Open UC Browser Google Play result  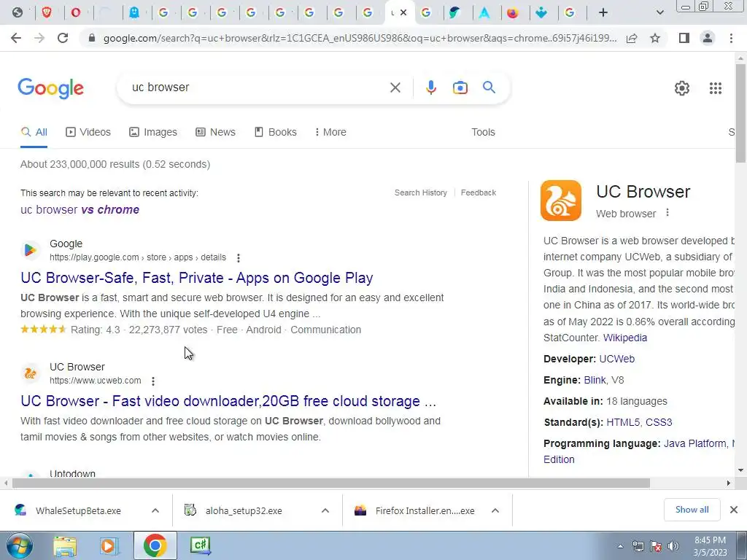[x=197, y=278]
